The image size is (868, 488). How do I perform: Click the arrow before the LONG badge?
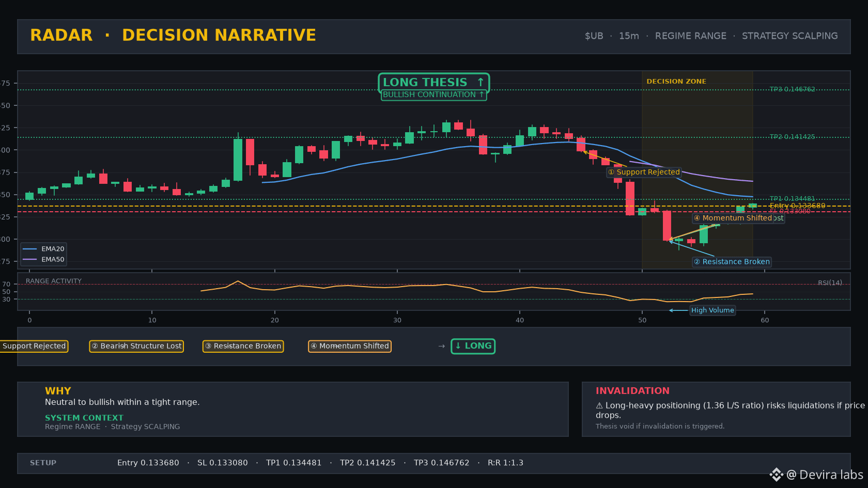pyautogui.click(x=441, y=346)
